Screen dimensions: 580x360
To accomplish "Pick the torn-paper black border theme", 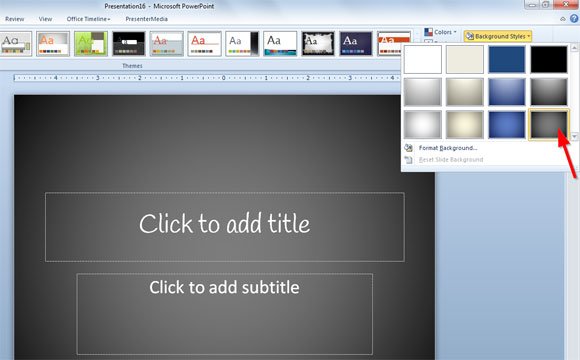I will tap(318, 44).
